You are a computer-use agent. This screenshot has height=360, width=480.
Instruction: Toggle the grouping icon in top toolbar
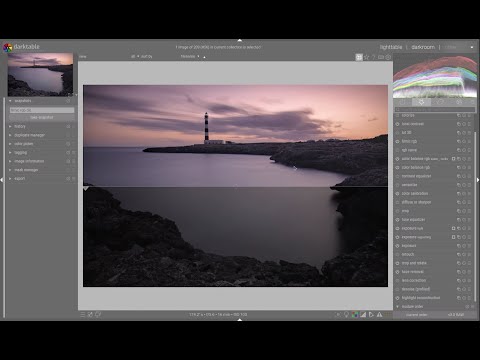(359, 57)
